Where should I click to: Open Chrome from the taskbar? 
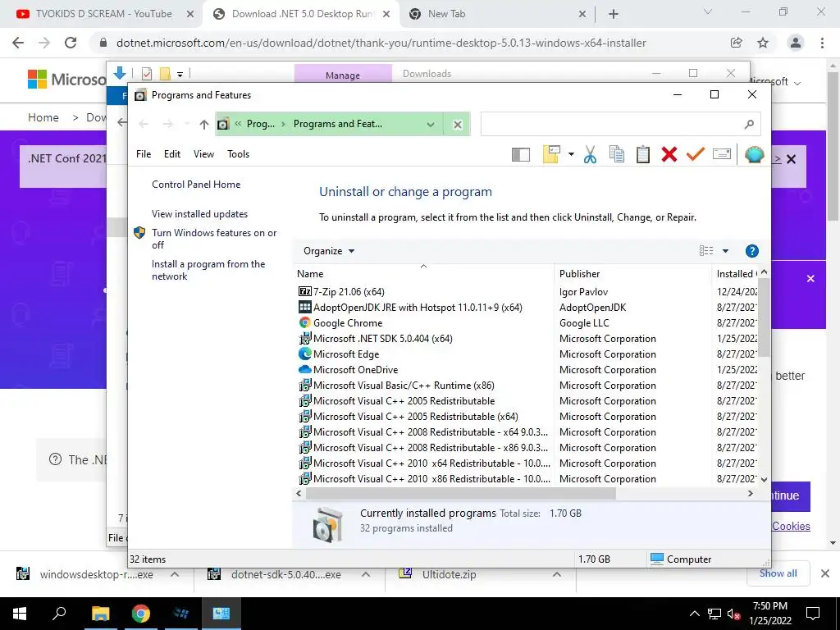point(140,614)
